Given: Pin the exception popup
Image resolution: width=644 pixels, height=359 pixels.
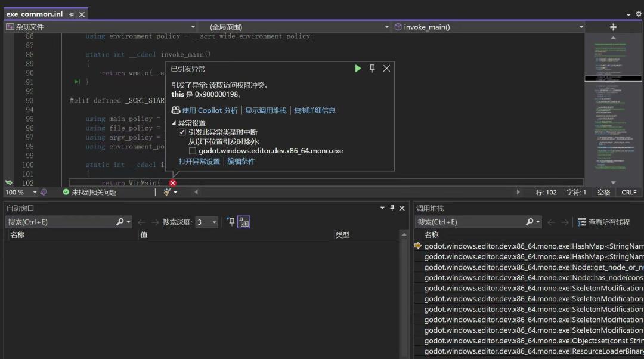Looking at the screenshot, I should coord(372,68).
